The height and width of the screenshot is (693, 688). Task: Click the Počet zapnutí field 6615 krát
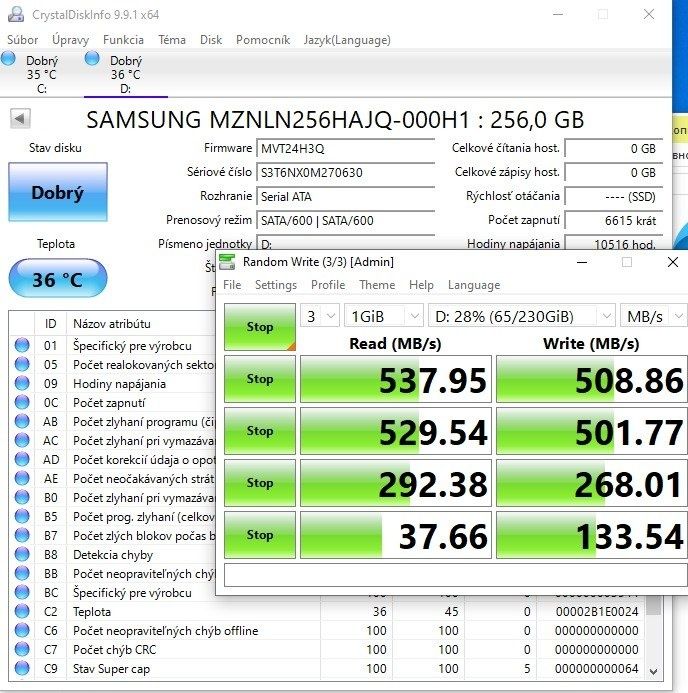614,220
